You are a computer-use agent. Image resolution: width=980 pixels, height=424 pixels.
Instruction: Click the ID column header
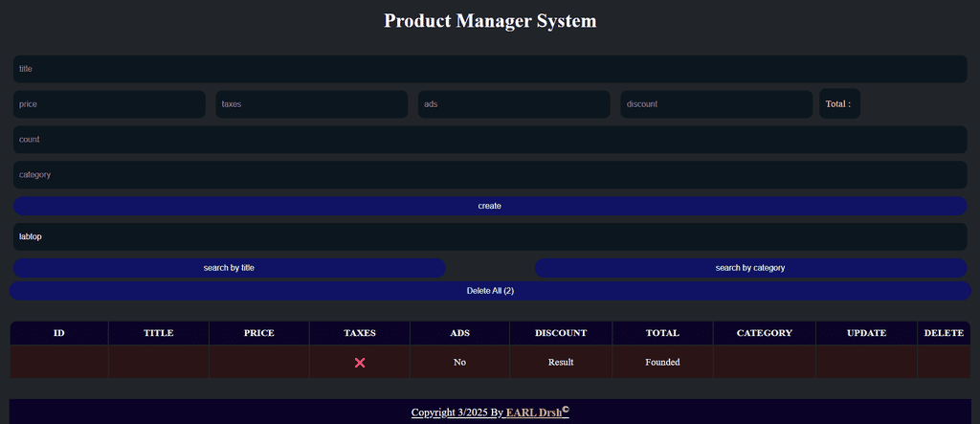pyautogui.click(x=59, y=333)
